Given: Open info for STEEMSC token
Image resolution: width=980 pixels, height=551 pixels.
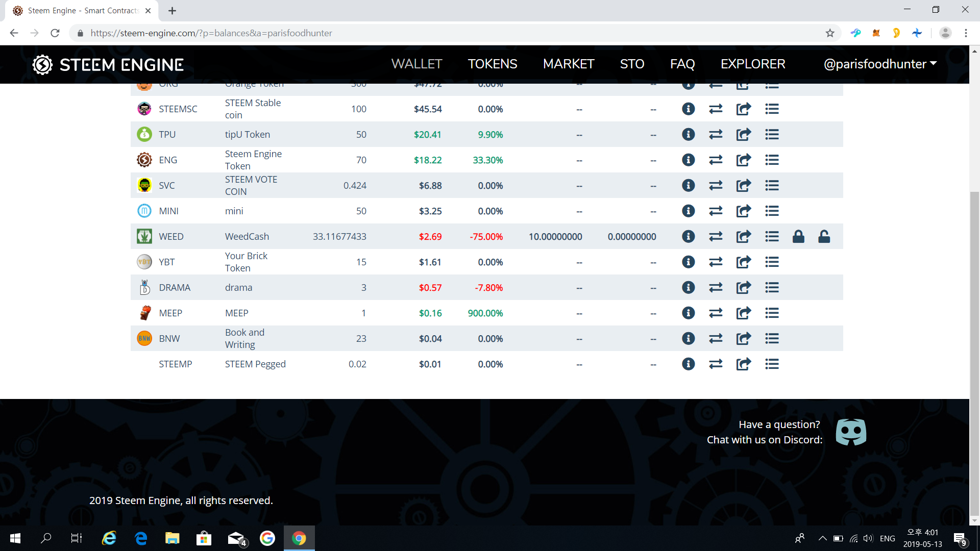Looking at the screenshot, I should (688, 109).
